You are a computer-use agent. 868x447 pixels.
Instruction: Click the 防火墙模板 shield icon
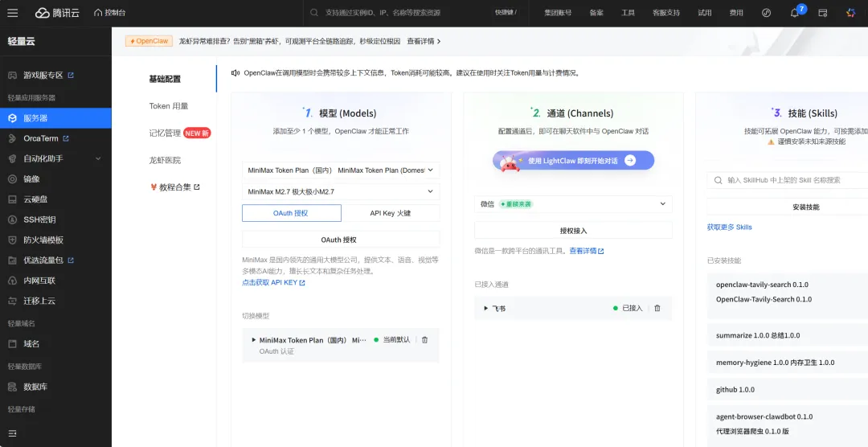point(12,240)
